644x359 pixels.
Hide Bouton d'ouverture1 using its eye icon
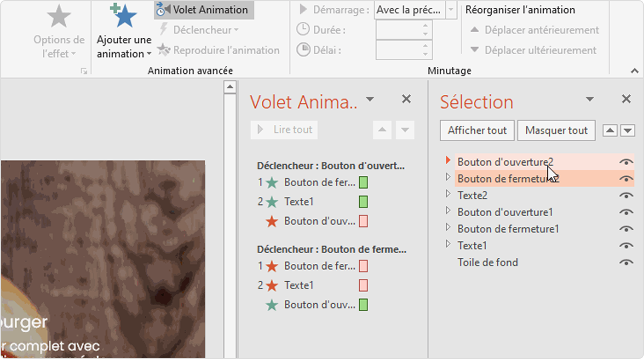coord(626,212)
